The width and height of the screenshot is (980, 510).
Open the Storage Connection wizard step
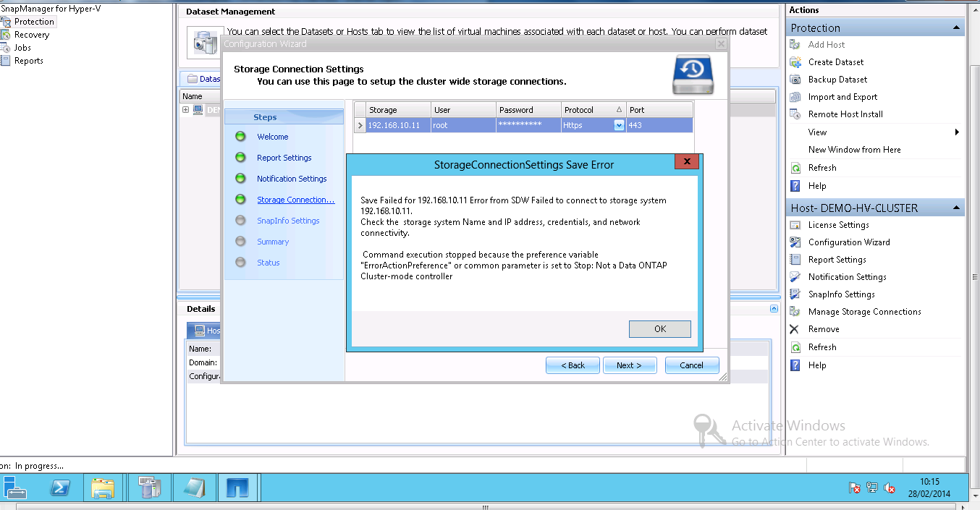pyautogui.click(x=295, y=200)
